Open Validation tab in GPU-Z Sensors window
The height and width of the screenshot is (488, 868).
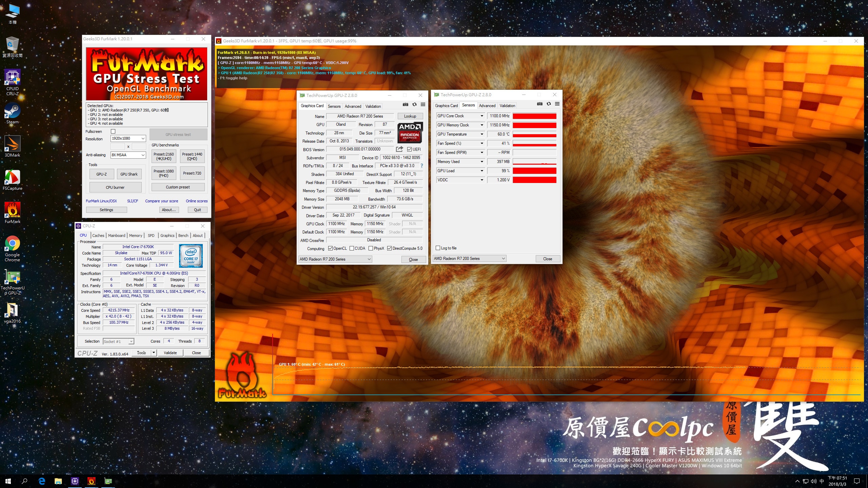coord(507,106)
